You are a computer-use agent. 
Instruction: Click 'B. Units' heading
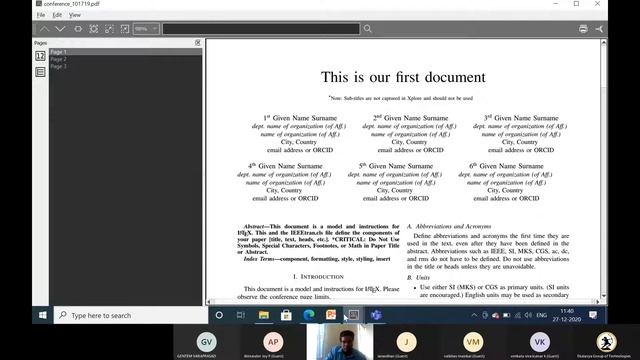coord(418,278)
